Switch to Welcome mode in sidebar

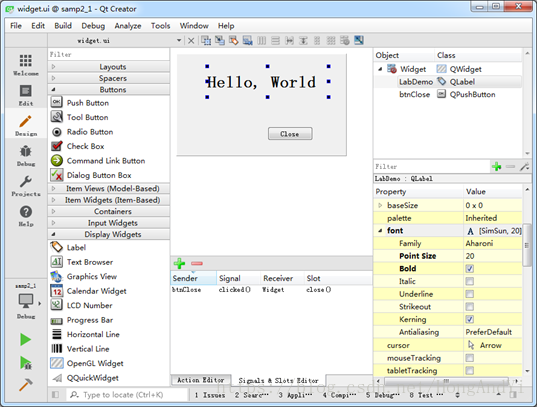(x=26, y=65)
